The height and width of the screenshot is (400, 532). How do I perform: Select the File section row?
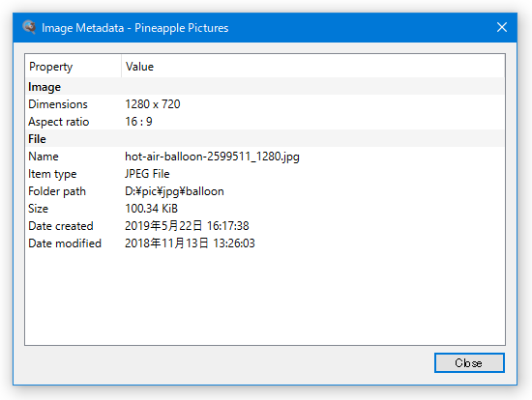[x=265, y=139]
